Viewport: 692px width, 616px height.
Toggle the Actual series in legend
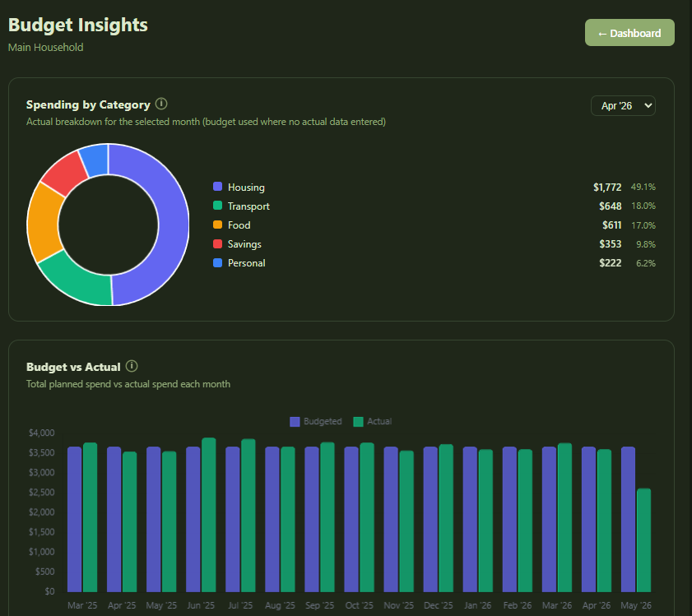tap(373, 421)
